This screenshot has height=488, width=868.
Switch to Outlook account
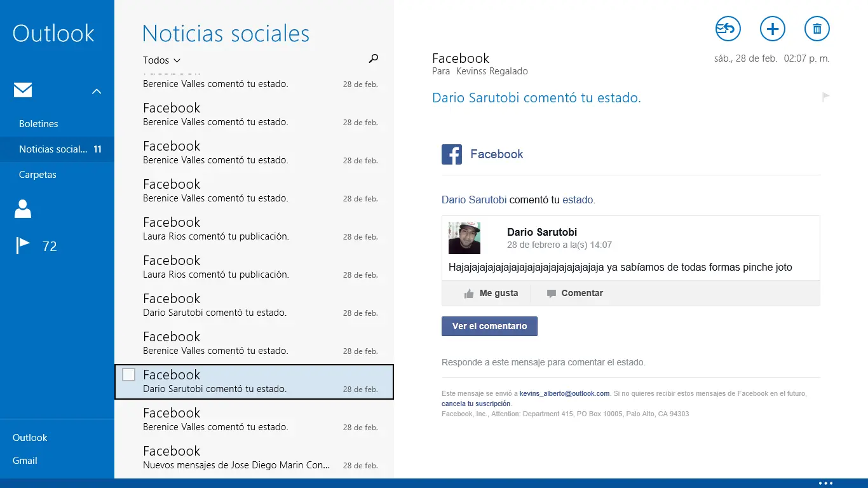[x=30, y=438]
